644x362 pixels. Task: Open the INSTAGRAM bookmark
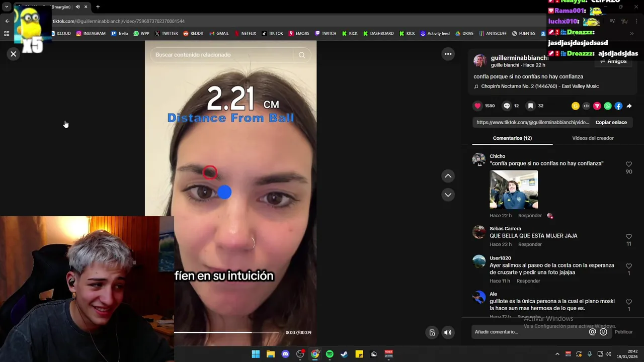pos(91,34)
